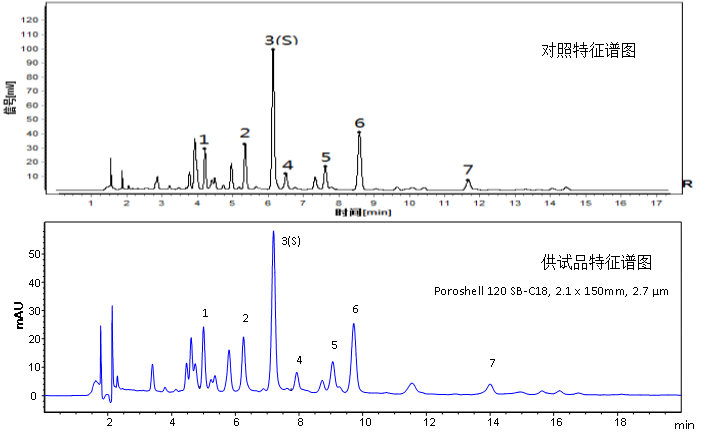Click peak label 2 in blue sample chromatogram
Viewport: 714px width, 440px height.
245,318
